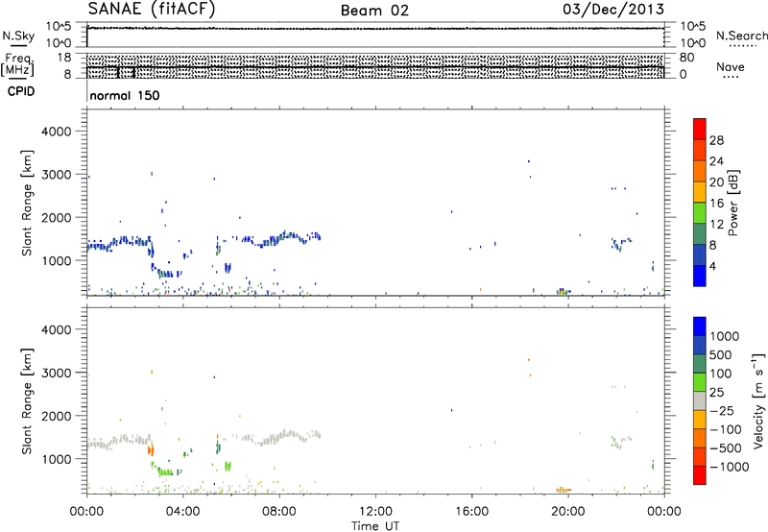The width and height of the screenshot is (768, 532).
Task: Pick the red bottom segment of Velocity color bar
Action: point(700,475)
